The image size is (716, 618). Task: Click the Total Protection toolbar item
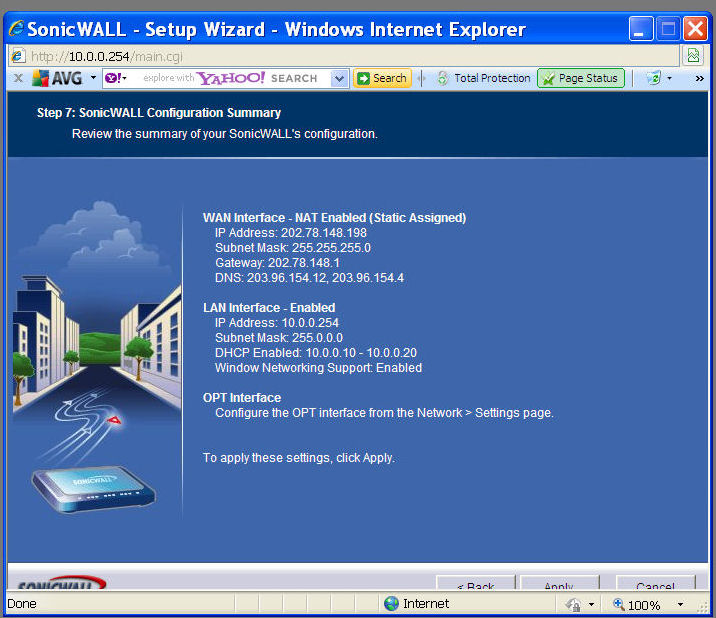point(484,78)
